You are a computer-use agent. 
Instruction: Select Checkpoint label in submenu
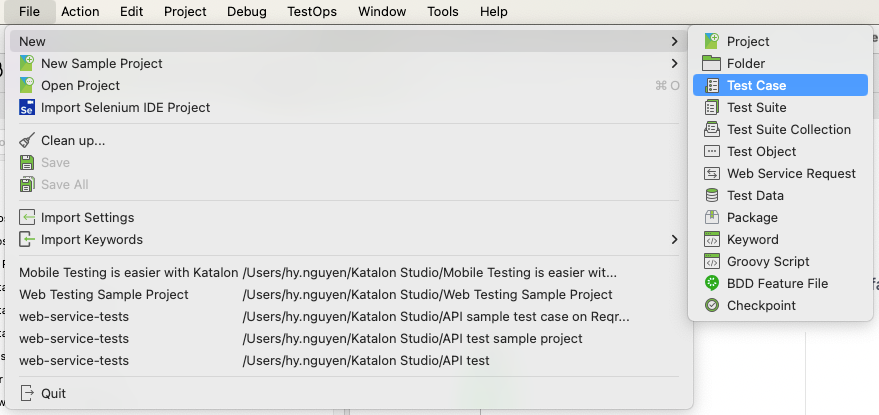[761, 305]
